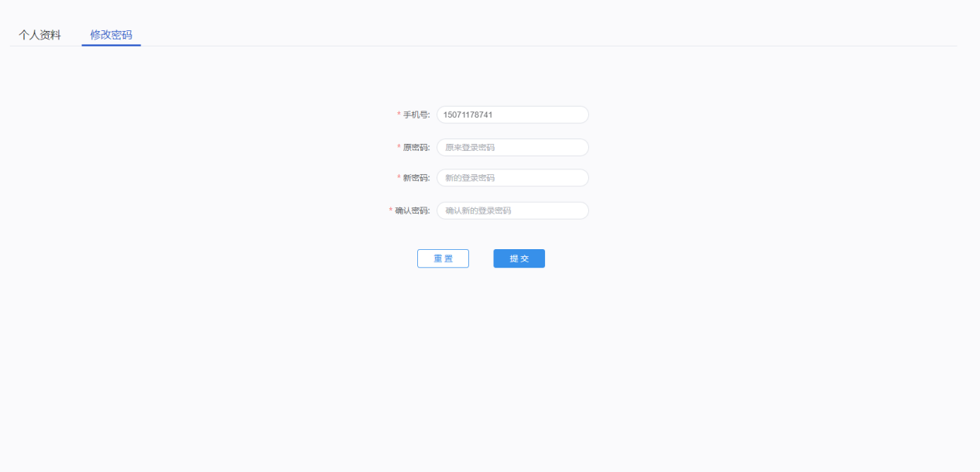Select the 修改密码 tab
The image size is (980, 472).
(x=111, y=35)
